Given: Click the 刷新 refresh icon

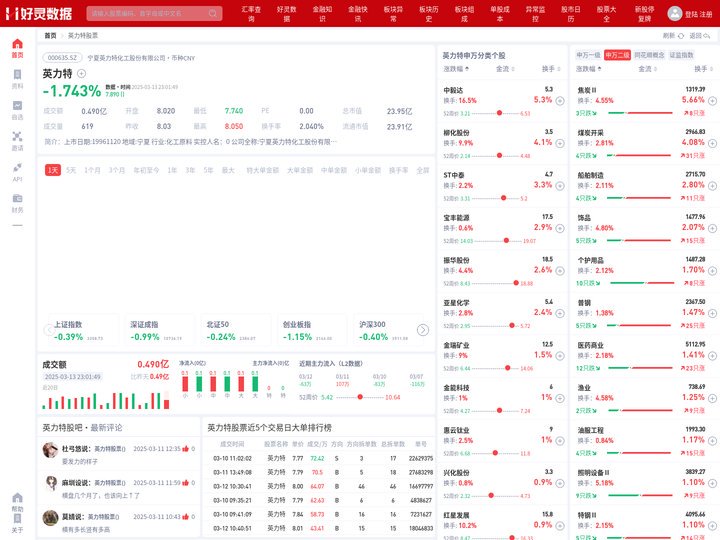Looking at the screenshot, I should coord(681,36).
